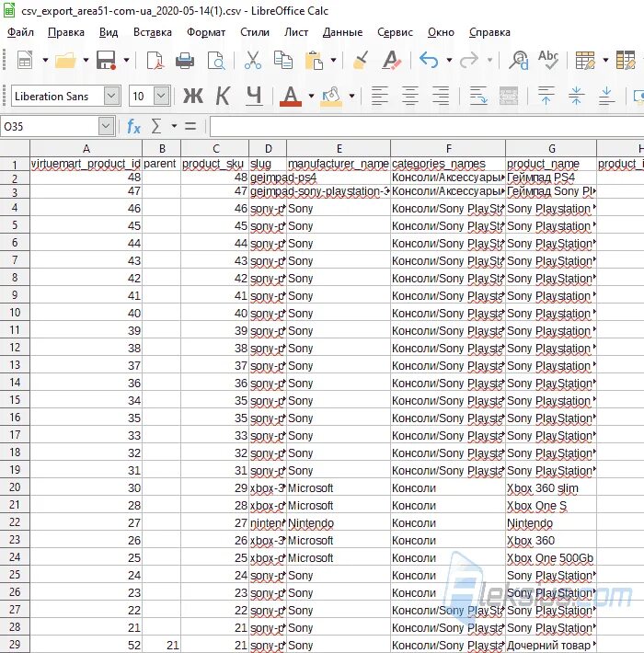Image resolution: width=644 pixels, height=653 pixels.
Task: Select column A header
Action: [x=86, y=149]
